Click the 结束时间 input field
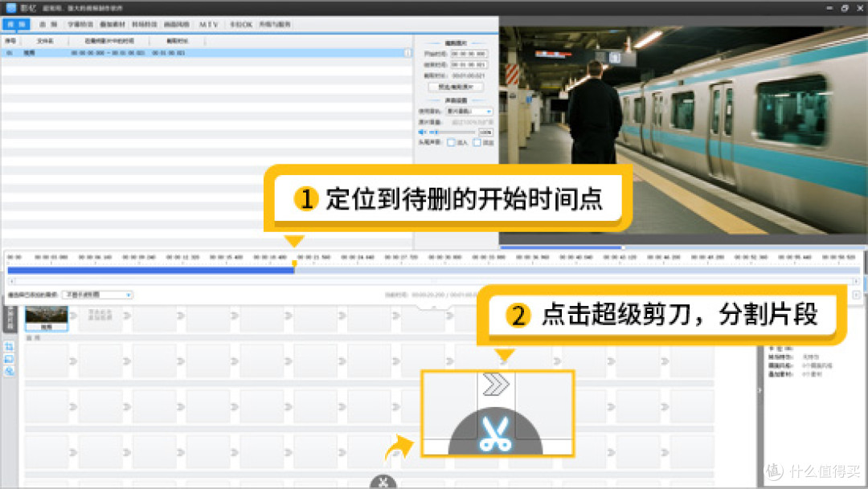Viewport: 868px width, 489px height. pos(469,65)
